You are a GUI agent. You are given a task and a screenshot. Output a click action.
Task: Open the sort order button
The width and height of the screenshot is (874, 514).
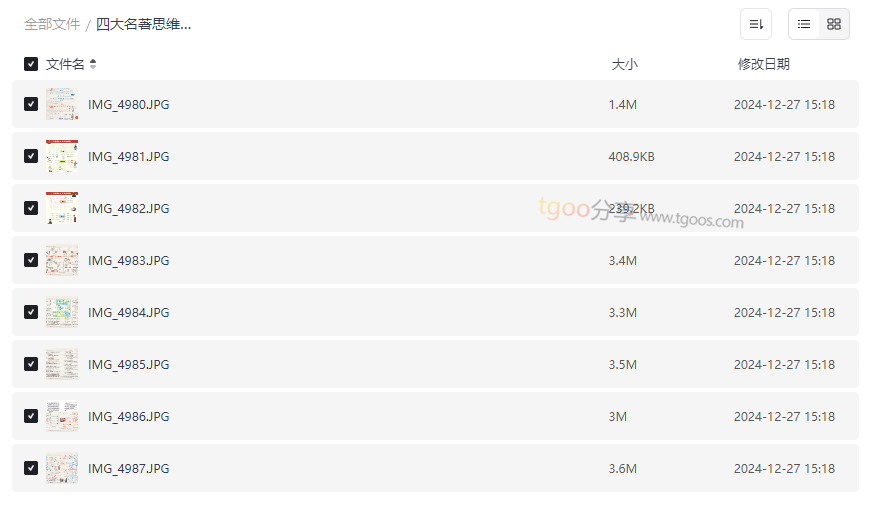[755, 24]
